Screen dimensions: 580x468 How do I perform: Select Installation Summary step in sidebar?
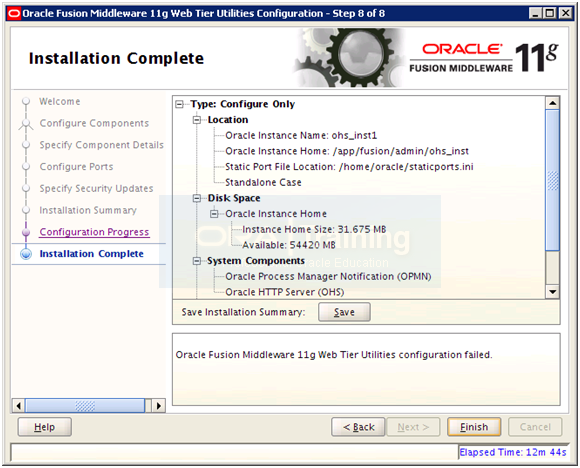(x=88, y=211)
